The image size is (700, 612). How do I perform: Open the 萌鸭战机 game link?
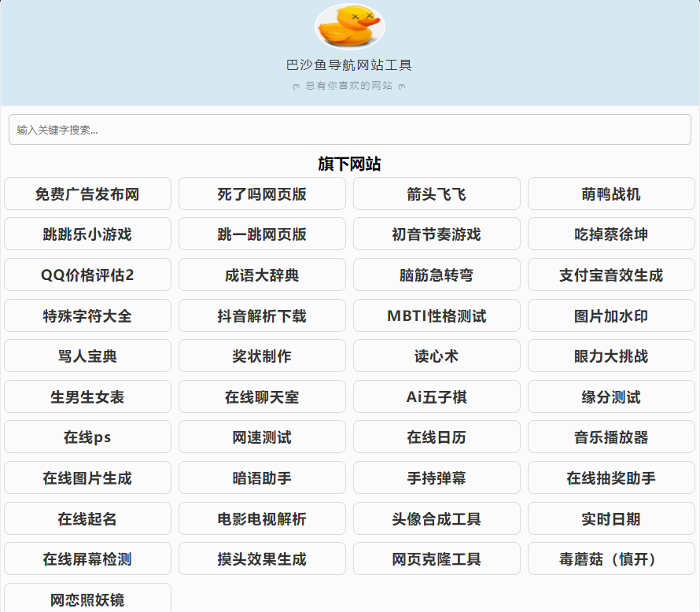click(611, 194)
